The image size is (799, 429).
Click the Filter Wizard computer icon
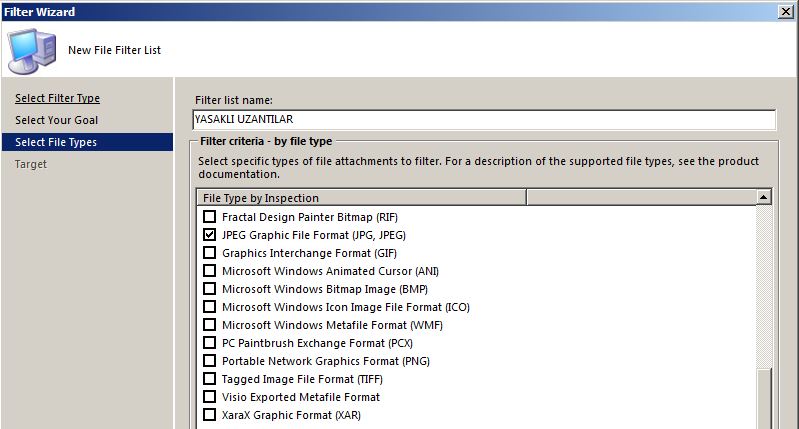click(x=30, y=48)
